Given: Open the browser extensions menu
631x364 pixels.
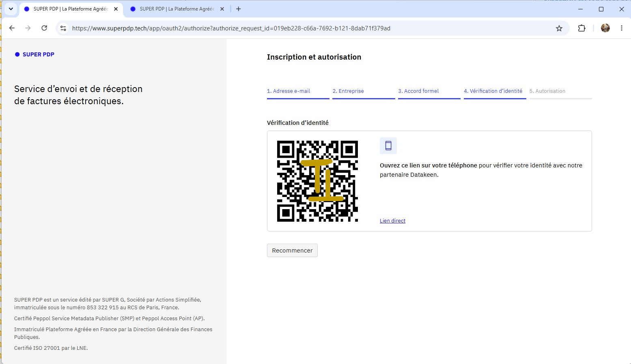Looking at the screenshot, I should [x=581, y=28].
